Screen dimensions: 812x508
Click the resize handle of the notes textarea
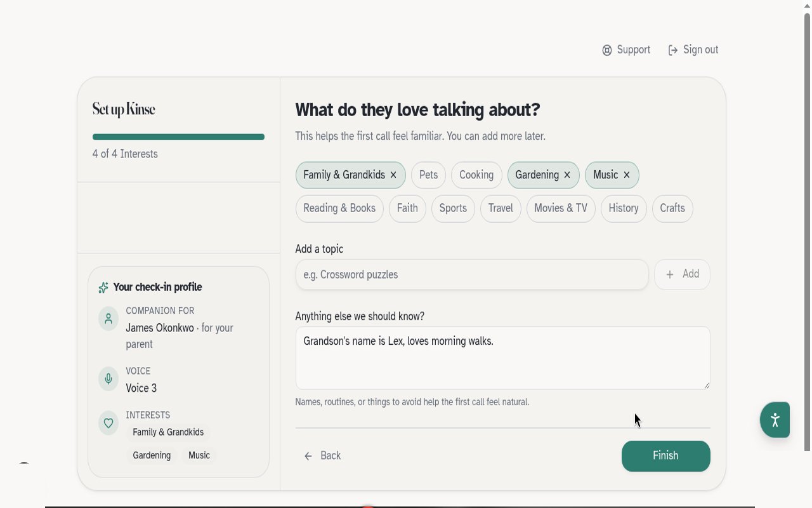click(707, 385)
